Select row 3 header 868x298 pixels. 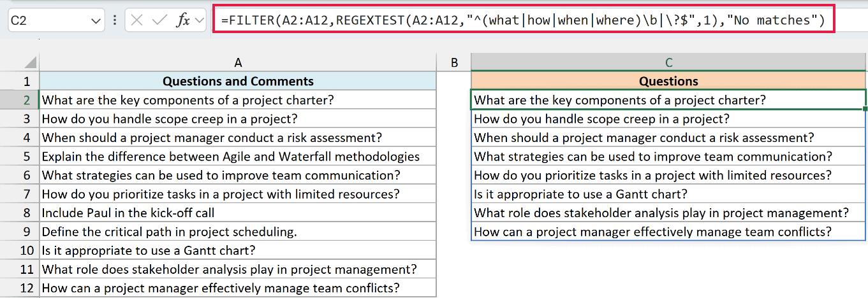pos(20,118)
